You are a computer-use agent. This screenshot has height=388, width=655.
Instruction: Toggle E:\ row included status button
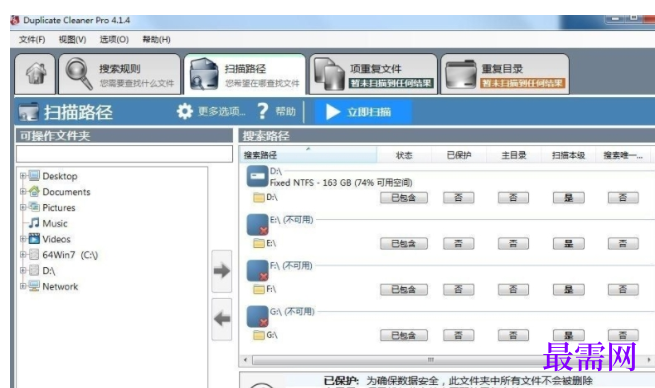tap(404, 243)
